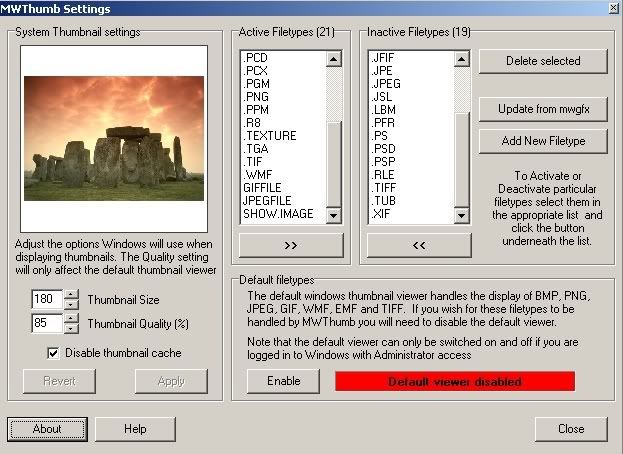Select SHOW.IMAGE in Active Filetypes
Viewport: 623px width, 454px height.
point(283,214)
